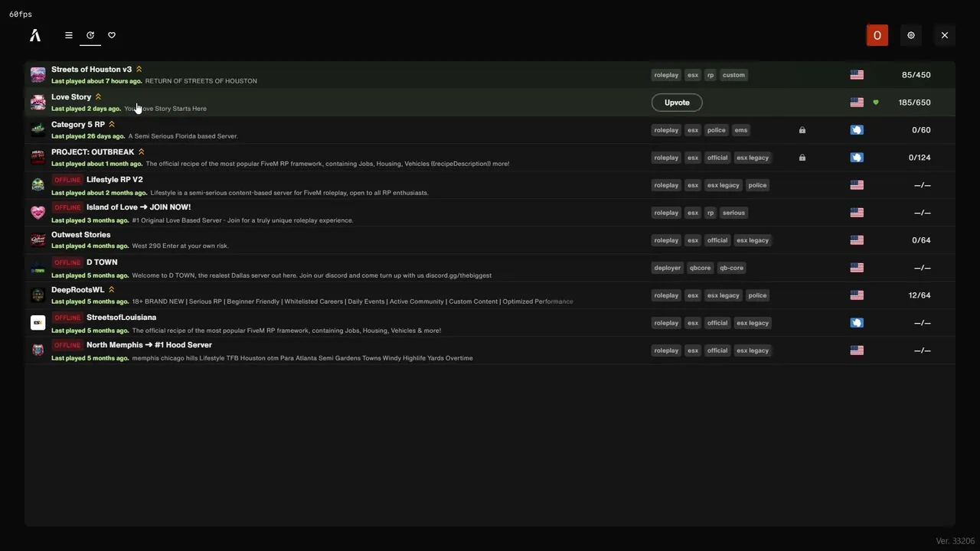
Task: Click the blue locale flag on PROJECT: OUTBREAK
Action: click(x=857, y=158)
